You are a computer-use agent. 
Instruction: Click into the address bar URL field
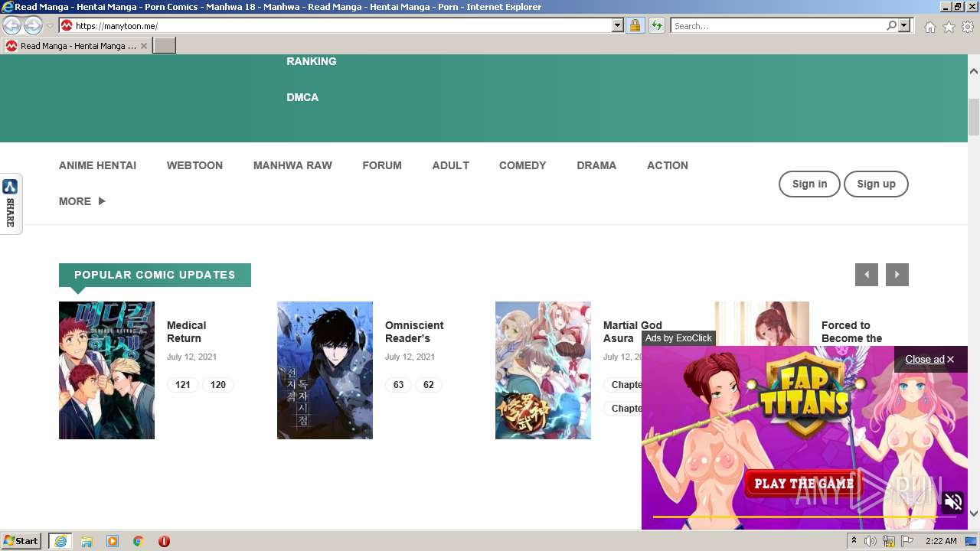[x=342, y=26]
